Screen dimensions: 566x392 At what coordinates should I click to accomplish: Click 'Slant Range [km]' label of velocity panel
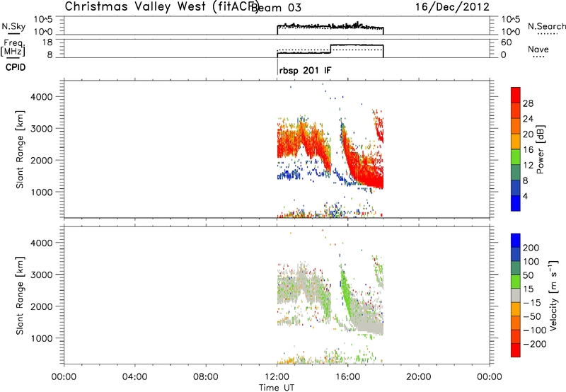pos(20,295)
